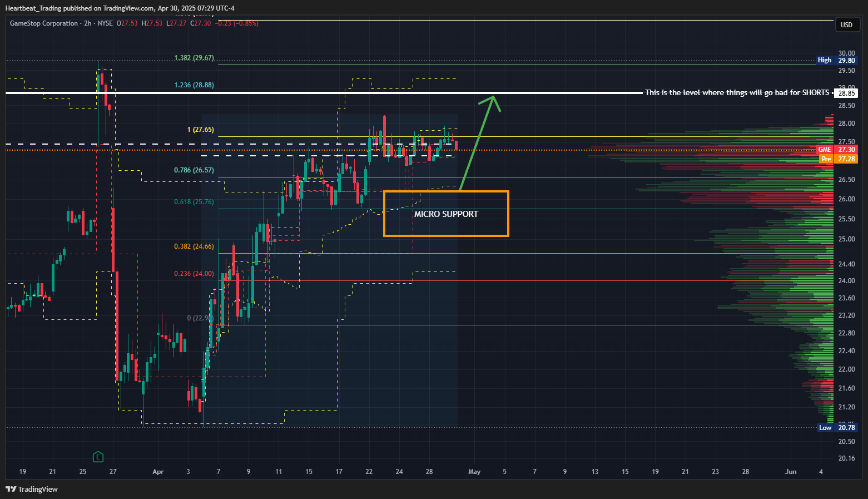Click the 28.50 price axis label
Screen dimensions: 868x499
pos(847,106)
